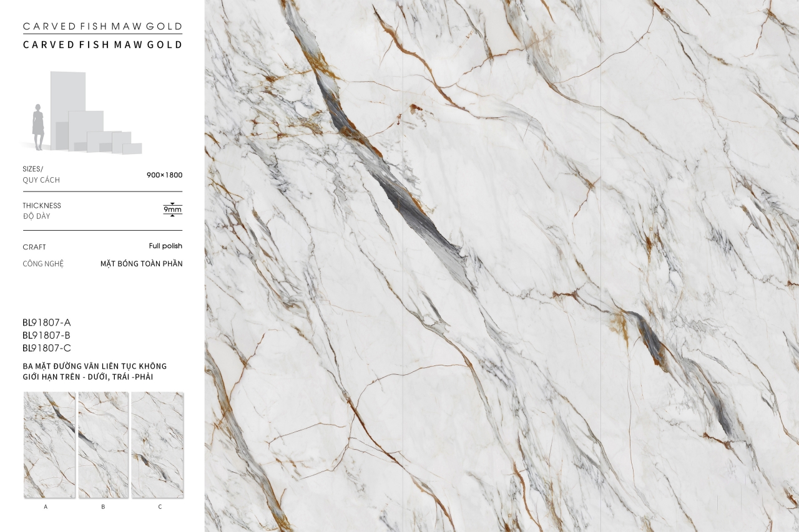The width and height of the screenshot is (799, 532).
Task: Open thumbnail B of the marble pattern
Action: point(103,445)
